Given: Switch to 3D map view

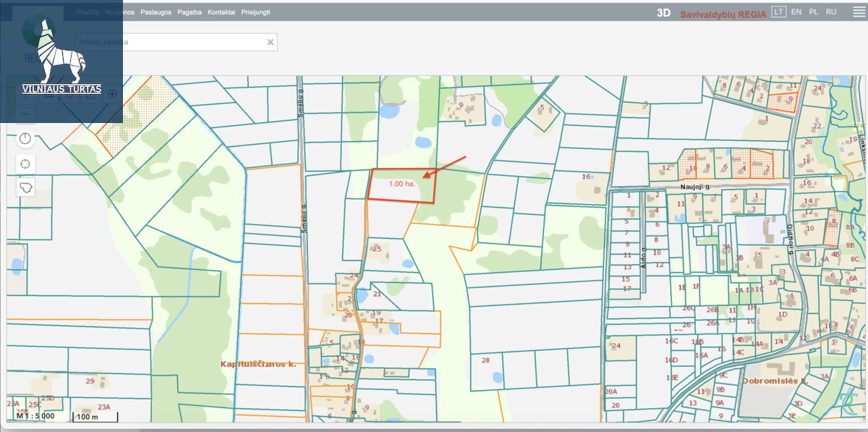Looking at the screenshot, I should pos(663,12).
